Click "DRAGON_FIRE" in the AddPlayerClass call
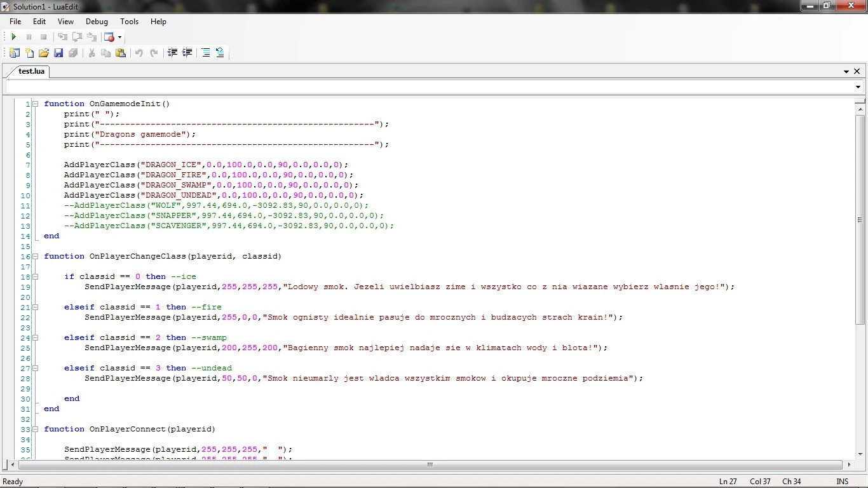 (173, 175)
